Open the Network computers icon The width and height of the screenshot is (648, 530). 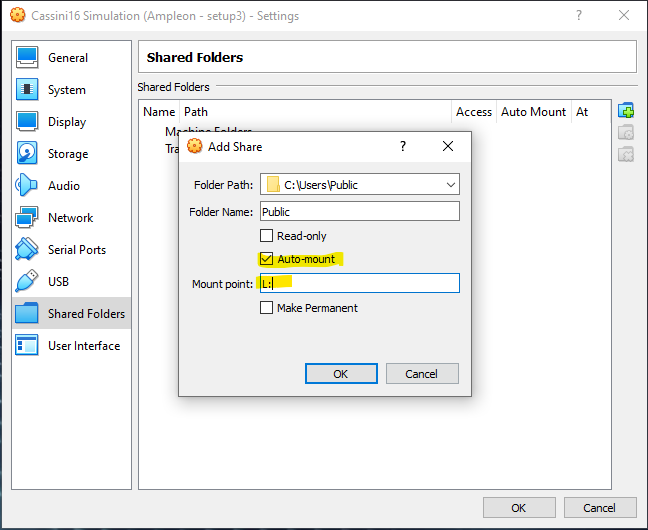coord(27,217)
